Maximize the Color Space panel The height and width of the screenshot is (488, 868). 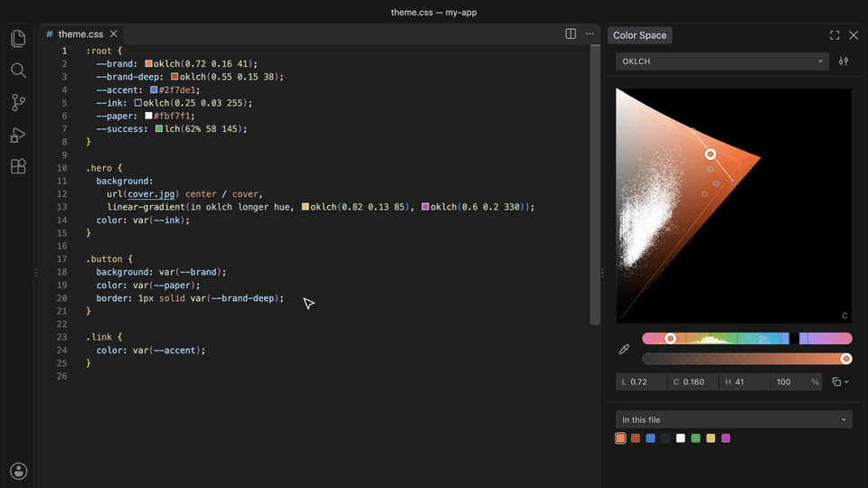835,35
